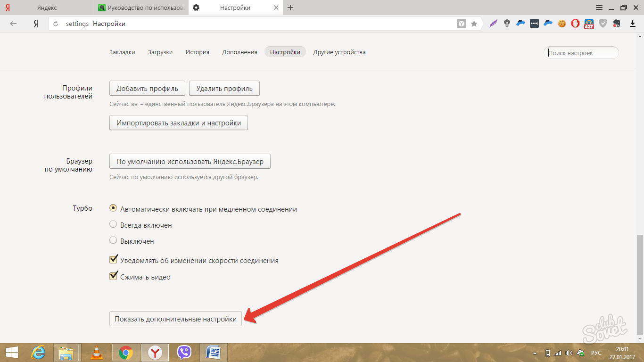
Task: Click 'Импортировать закладки и настройки' button
Action: [x=179, y=123]
